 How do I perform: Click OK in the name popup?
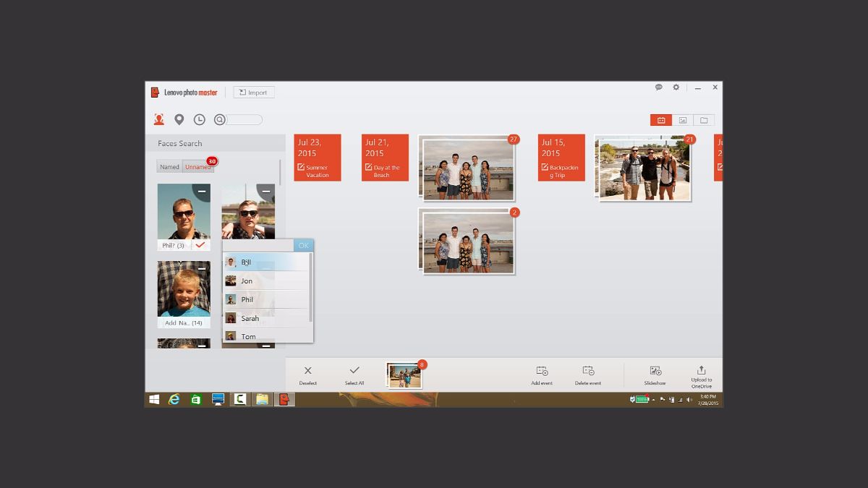(303, 245)
